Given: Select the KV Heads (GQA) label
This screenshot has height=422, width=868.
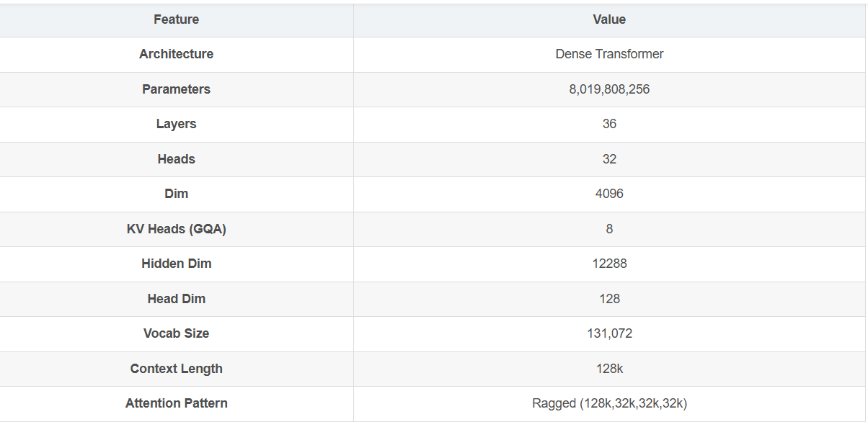Looking at the screenshot, I should click(176, 229).
